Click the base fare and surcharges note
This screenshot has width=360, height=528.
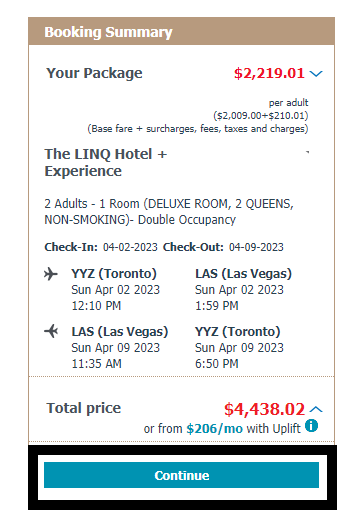[x=198, y=129]
